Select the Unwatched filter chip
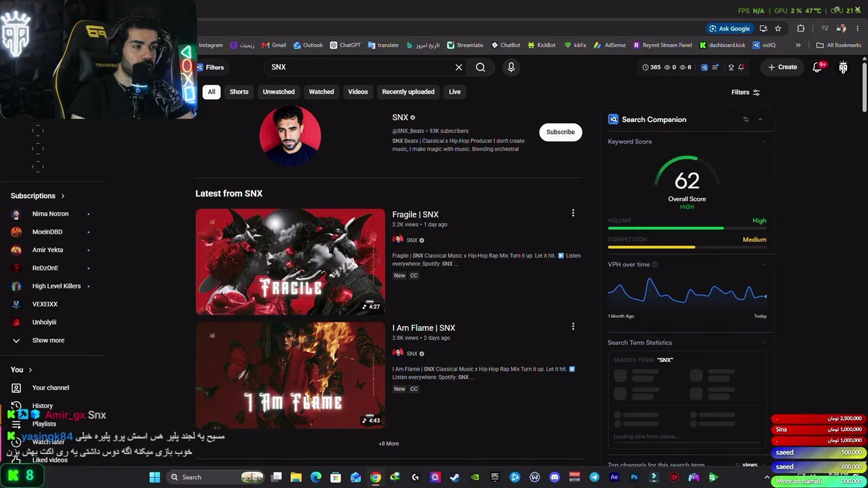 click(x=279, y=92)
